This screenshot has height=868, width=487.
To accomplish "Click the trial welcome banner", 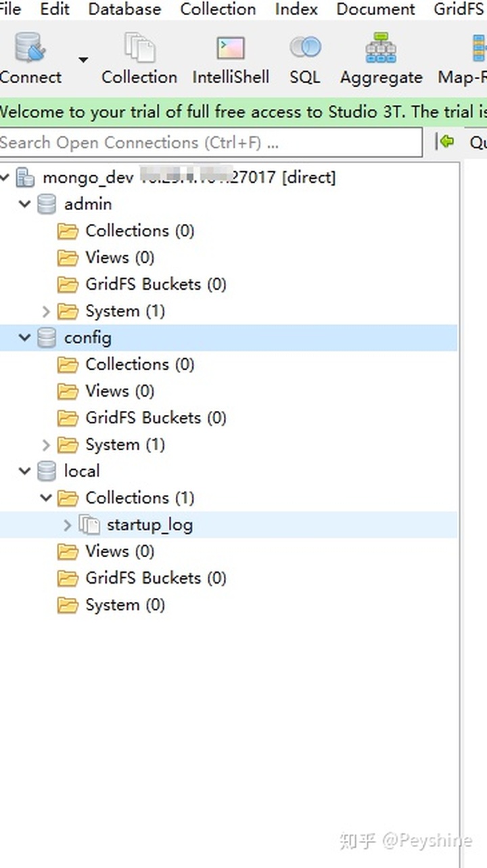I will tap(243, 112).
